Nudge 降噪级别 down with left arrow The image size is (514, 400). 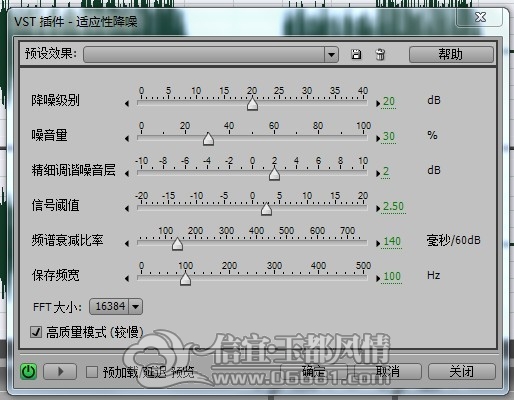pyautogui.click(x=127, y=104)
